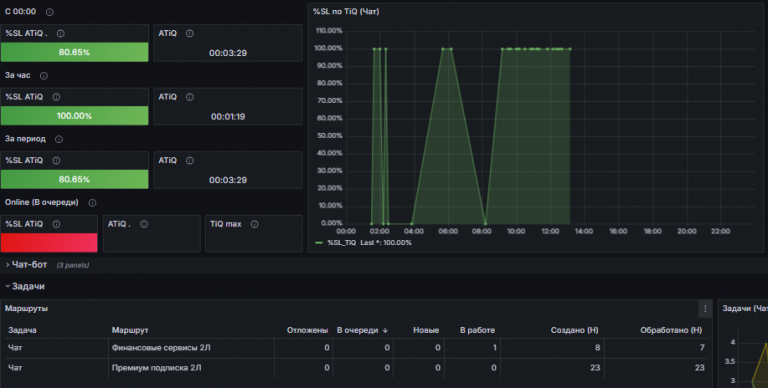Expand the Чат-бот row

29,265
